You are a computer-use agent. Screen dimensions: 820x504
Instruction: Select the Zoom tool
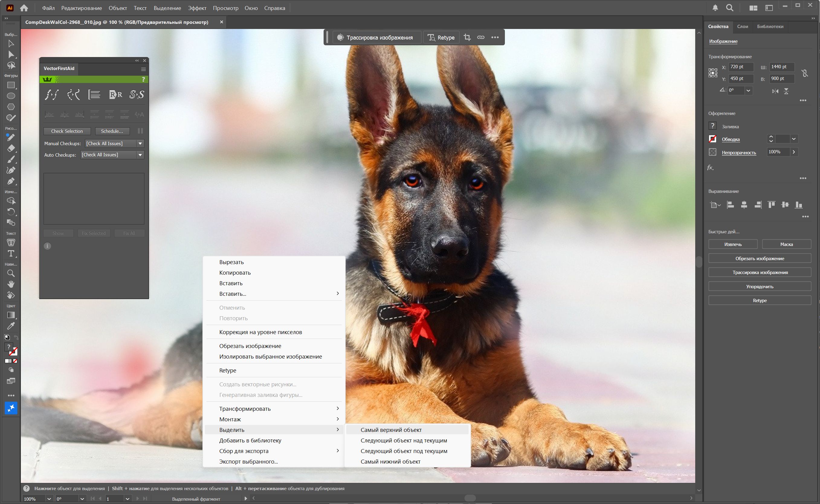pos(11,273)
